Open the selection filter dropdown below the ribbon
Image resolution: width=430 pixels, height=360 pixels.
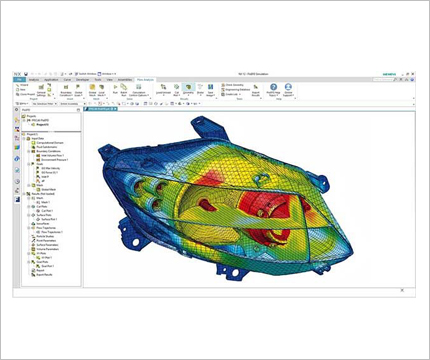tap(45, 104)
